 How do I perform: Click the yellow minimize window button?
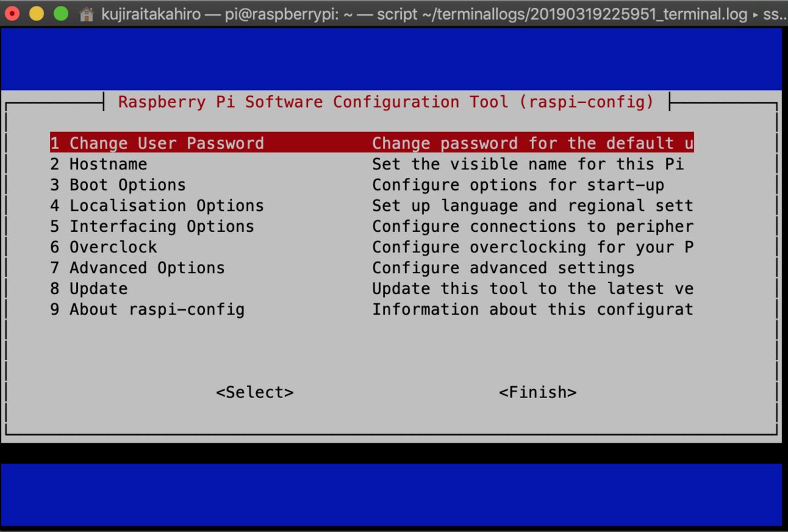click(37, 12)
